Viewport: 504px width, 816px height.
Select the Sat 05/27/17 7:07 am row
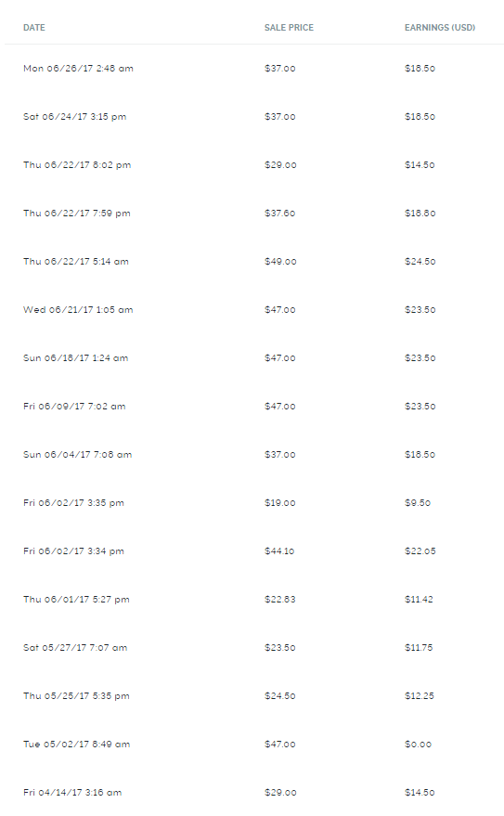tap(254, 648)
